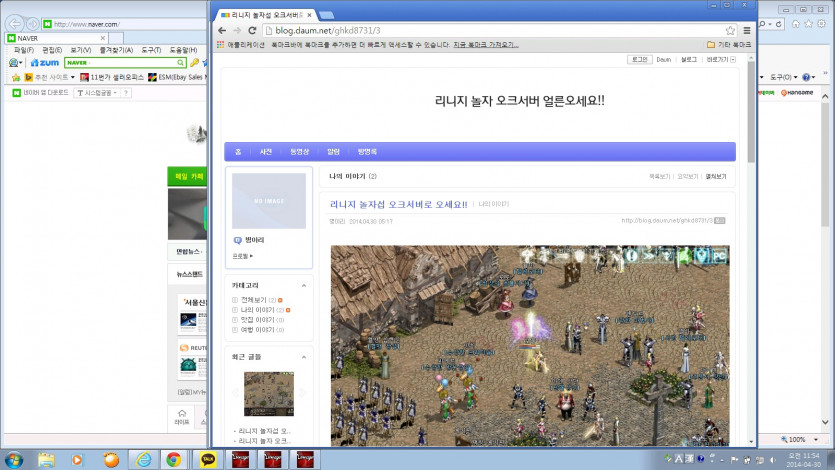Open the 사진 tab in blog navigation
Image resolution: width=835 pixels, height=470 pixels.
pos(265,152)
